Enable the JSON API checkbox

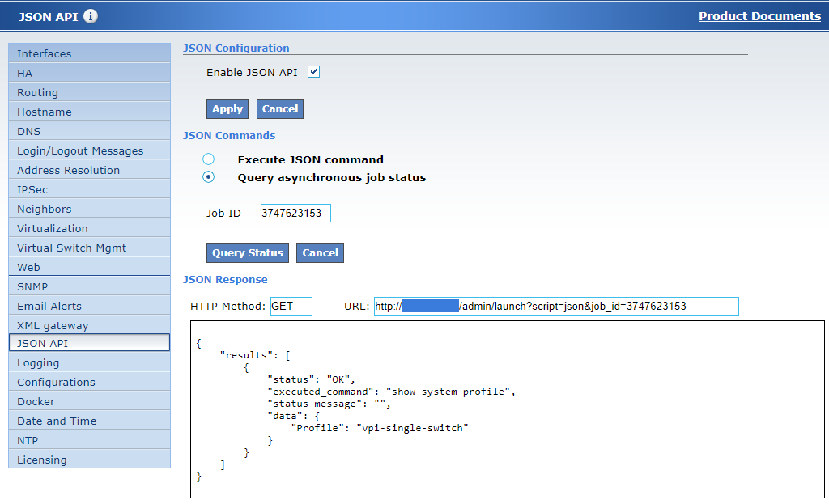tap(313, 71)
